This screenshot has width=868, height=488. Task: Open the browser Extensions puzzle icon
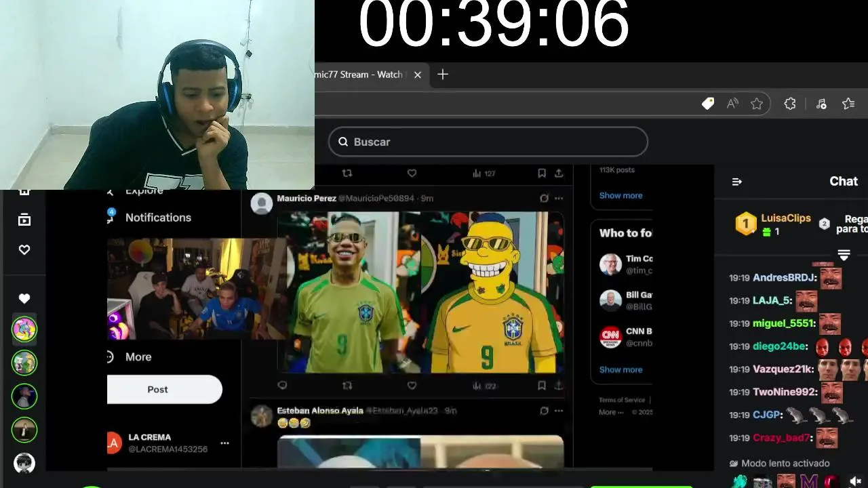pos(790,104)
